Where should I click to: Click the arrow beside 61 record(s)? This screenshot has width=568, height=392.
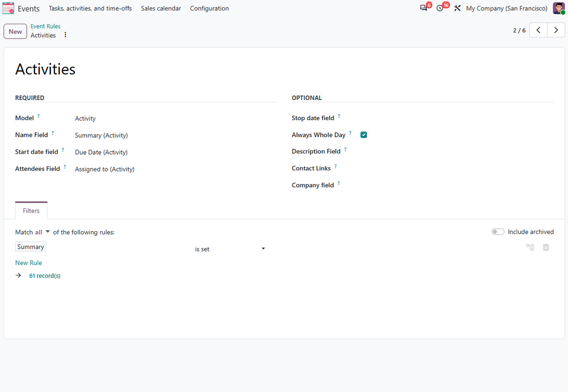click(x=19, y=276)
